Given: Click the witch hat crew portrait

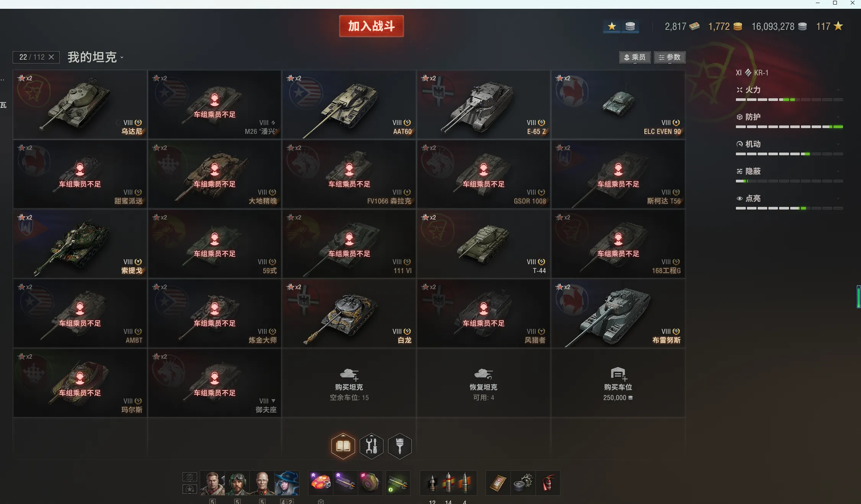Looking at the screenshot, I should tap(286, 483).
